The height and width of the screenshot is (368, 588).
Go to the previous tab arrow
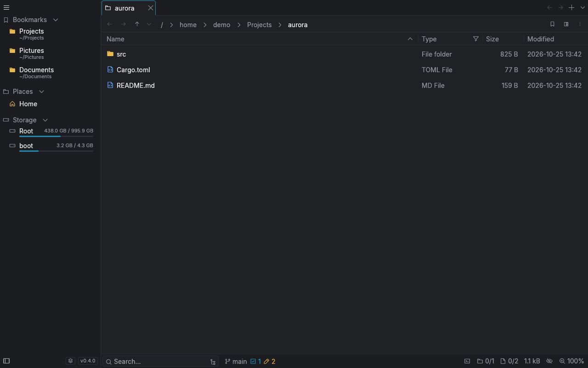point(549,8)
